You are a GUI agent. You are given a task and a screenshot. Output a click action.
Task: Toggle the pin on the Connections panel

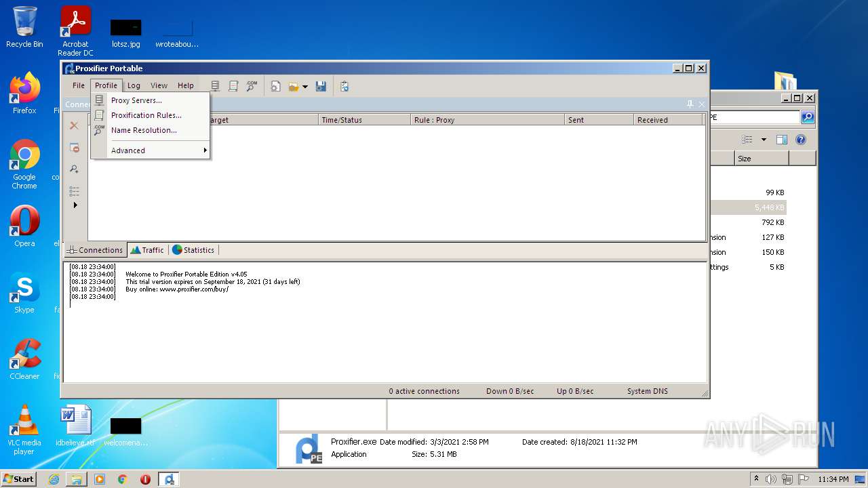pyautogui.click(x=690, y=104)
